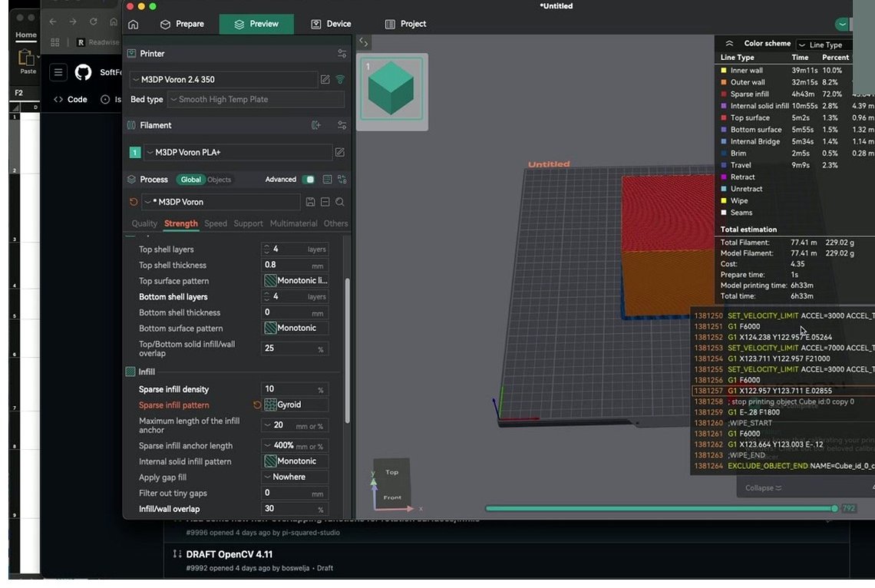Viewport: 875px width, 588px height.
Task: Collapse the color scheme legend chevrons
Action: click(729, 44)
